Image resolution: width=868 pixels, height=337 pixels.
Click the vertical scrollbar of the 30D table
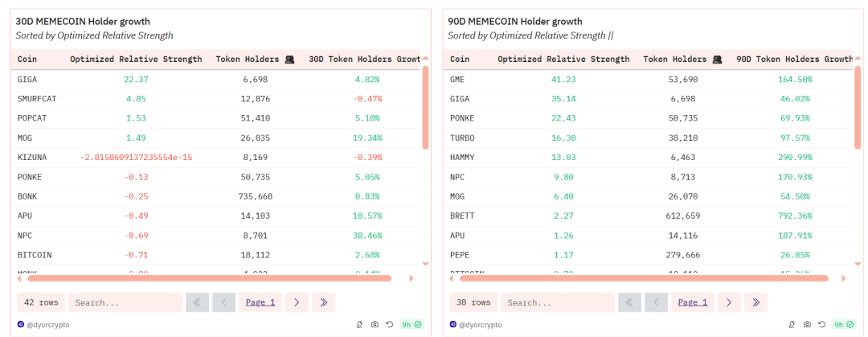click(426, 105)
